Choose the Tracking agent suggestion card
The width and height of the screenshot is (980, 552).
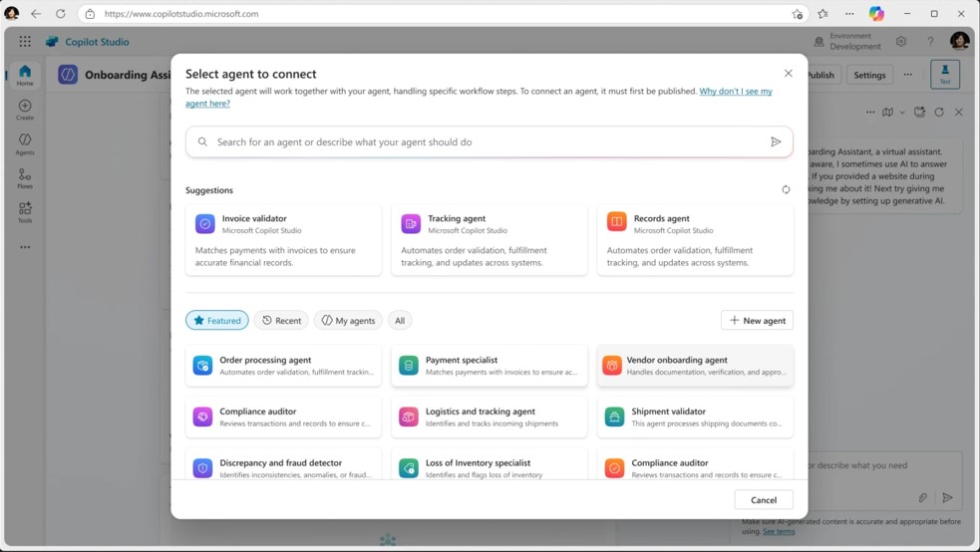point(490,240)
